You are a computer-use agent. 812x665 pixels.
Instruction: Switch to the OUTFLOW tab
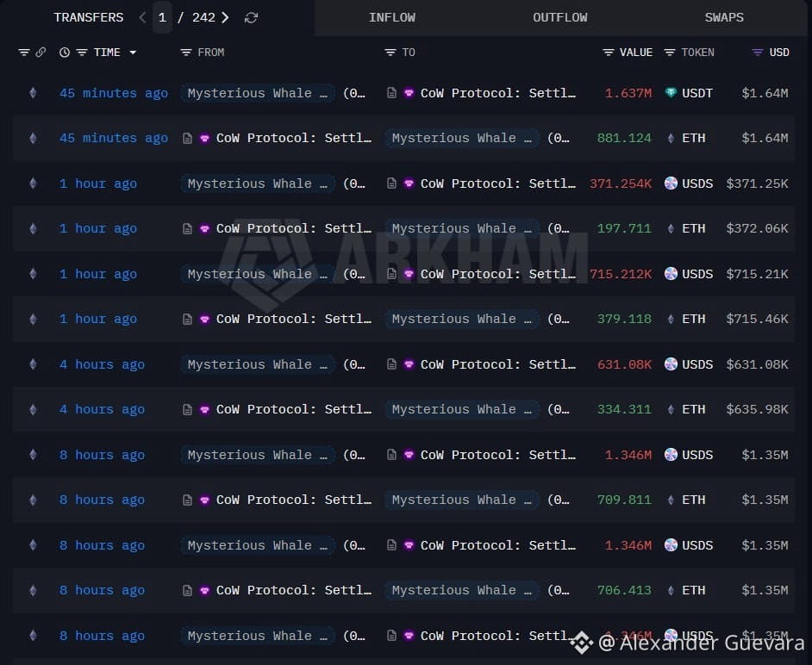pyautogui.click(x=560, y=17)
